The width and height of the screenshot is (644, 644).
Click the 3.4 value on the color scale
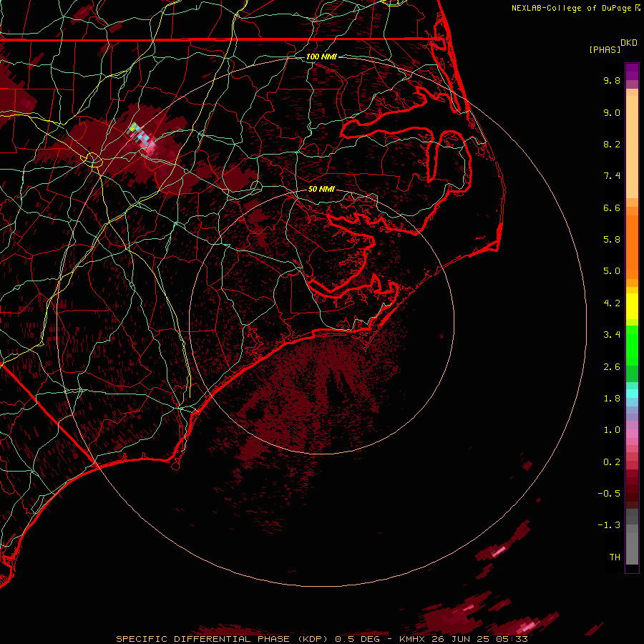pos(612,335)
